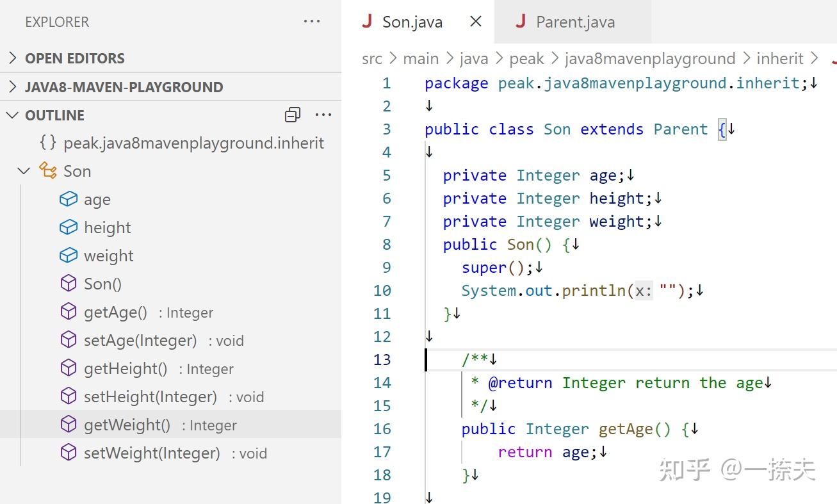This screenshot has height=504, width=837.
Task: Click method icon next to getHeight()
Action: click(68, 368)
